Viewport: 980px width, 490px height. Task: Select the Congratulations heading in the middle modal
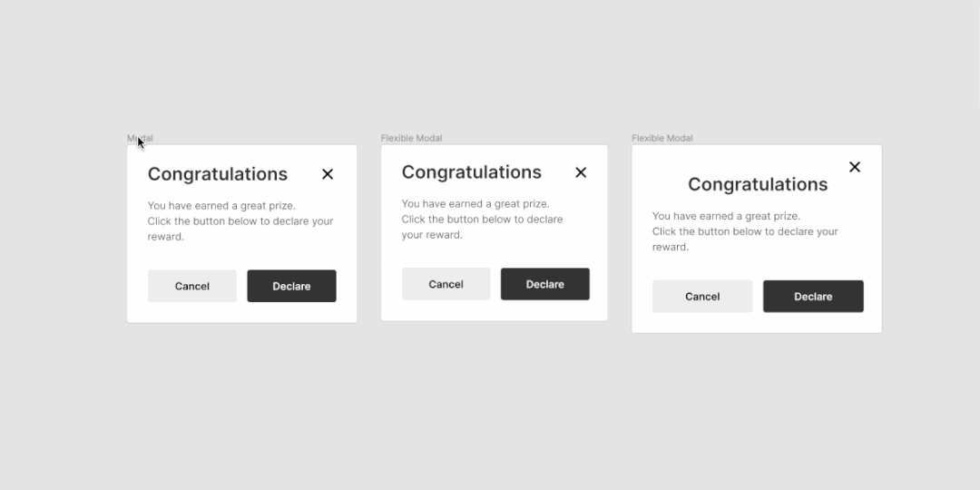[x=471, y=172]
